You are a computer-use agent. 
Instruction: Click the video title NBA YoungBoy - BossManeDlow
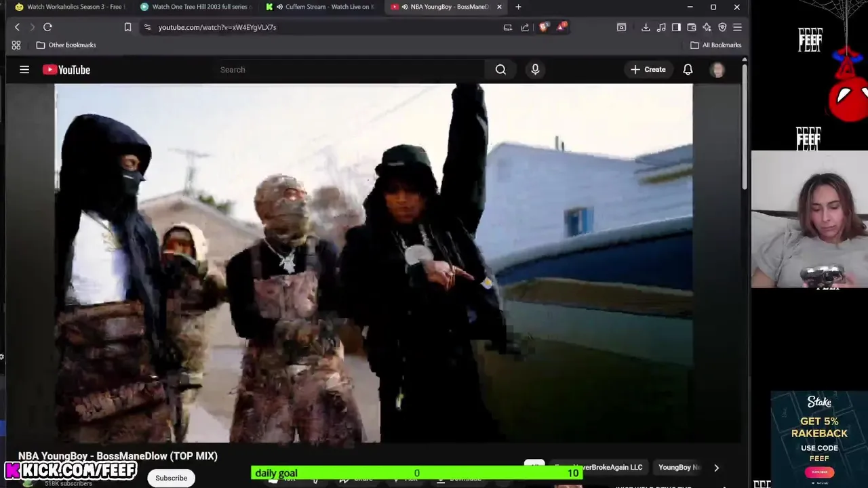[x=118, y=456]
